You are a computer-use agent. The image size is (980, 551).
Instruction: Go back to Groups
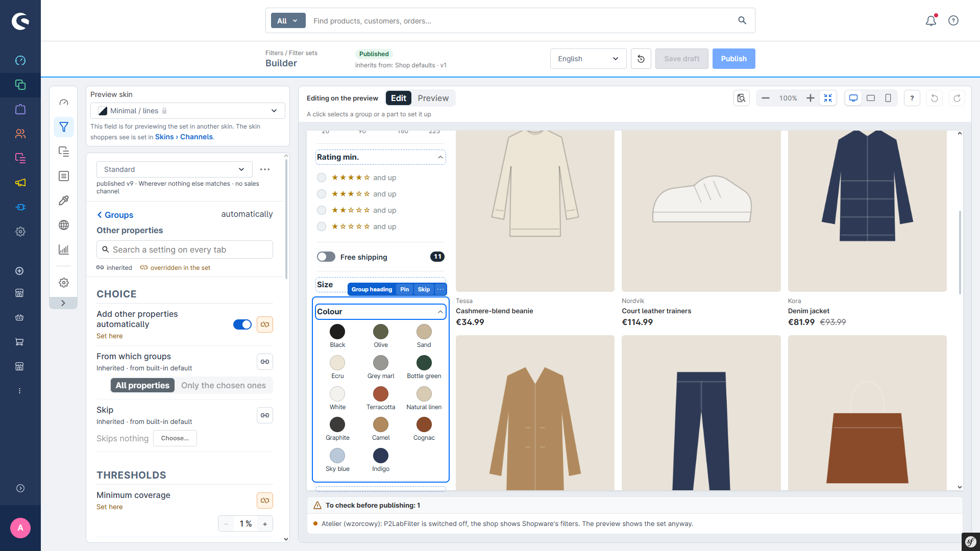(115, 215)
